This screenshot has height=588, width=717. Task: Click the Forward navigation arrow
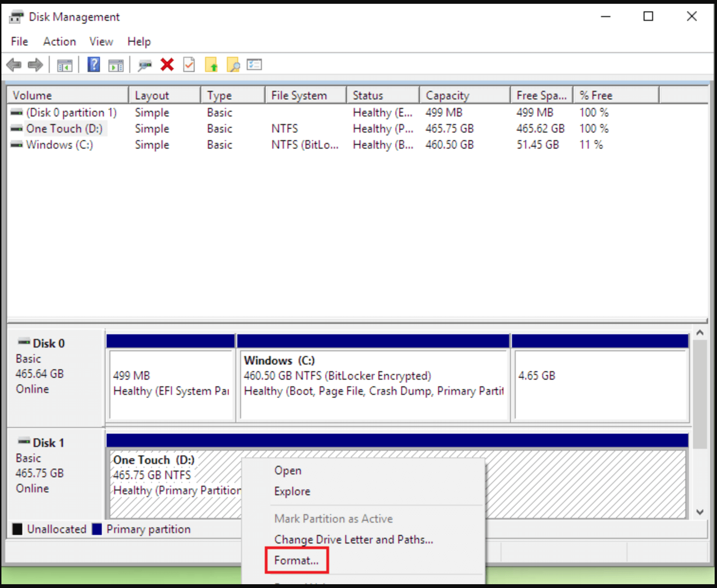(35, 64)
